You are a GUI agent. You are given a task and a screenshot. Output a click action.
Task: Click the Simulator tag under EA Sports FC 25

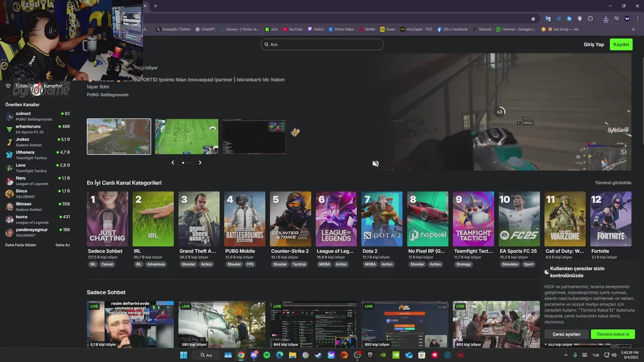(510, 264)
